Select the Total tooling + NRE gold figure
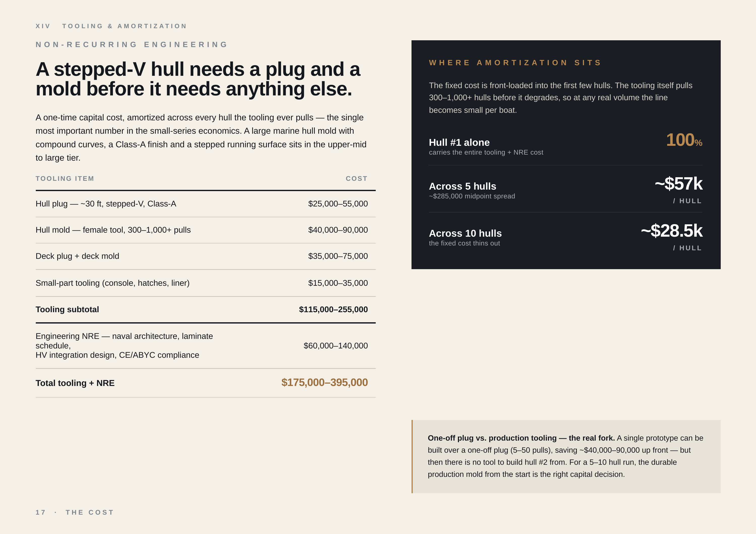This screenshot has height=534, width=756. click(x=324, y=382)
